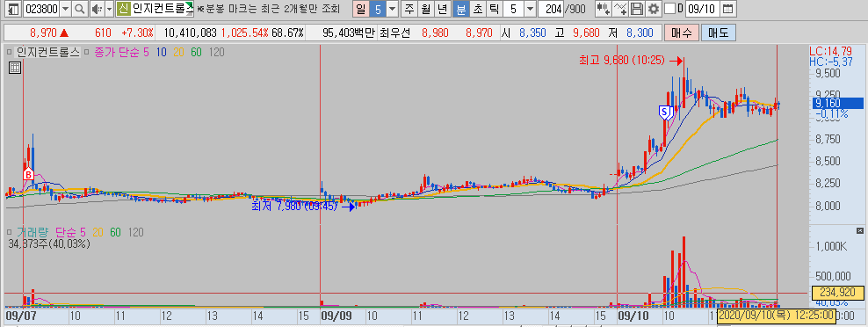Click the stock search magnifier icon
The width and height of the screenshot is (868, 327).
click(x=80, y=9)
